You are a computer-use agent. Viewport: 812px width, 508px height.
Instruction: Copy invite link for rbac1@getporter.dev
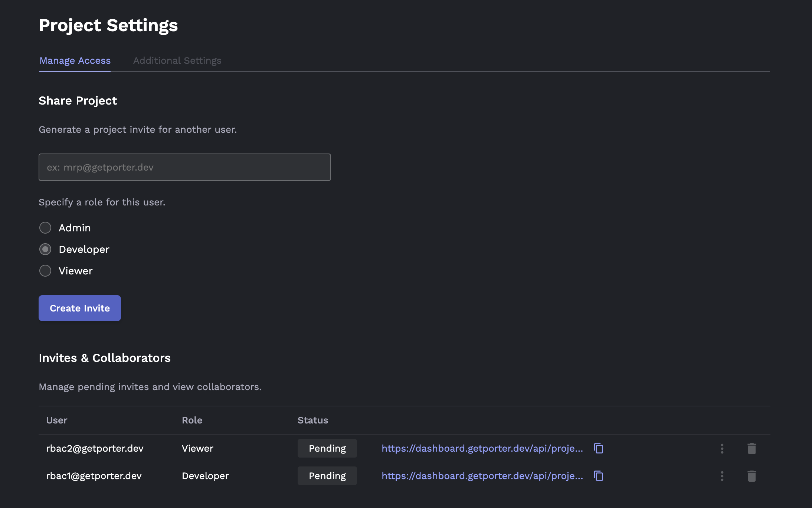click(x=598, y=476)
